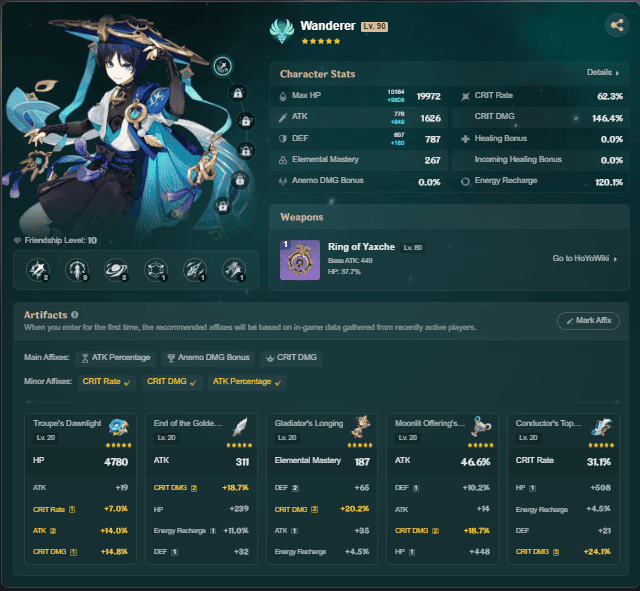Open the fourth talent icon, first passive
Image resolution: width=640 pixels, height=591 pixels.
click(156, 270)
